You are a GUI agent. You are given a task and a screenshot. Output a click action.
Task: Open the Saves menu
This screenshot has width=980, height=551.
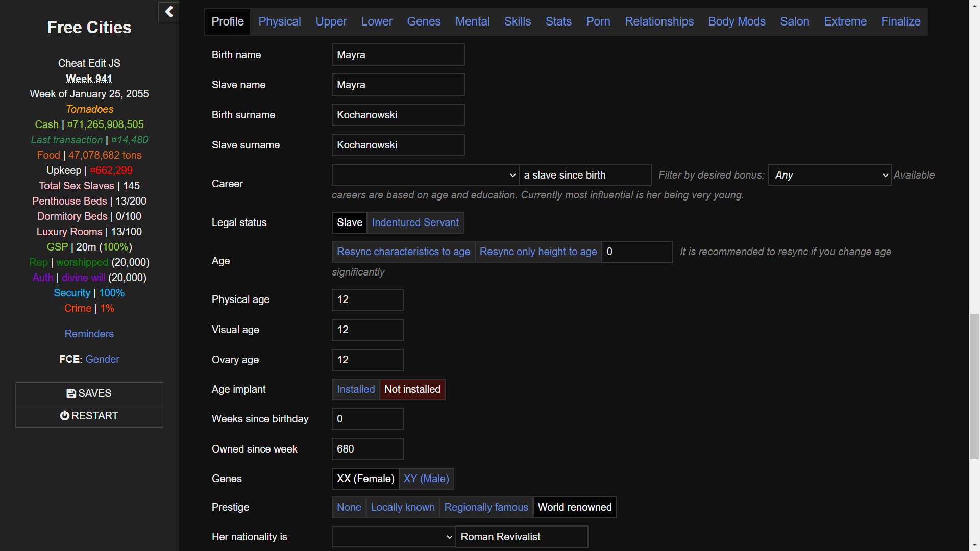click(89, 393)
